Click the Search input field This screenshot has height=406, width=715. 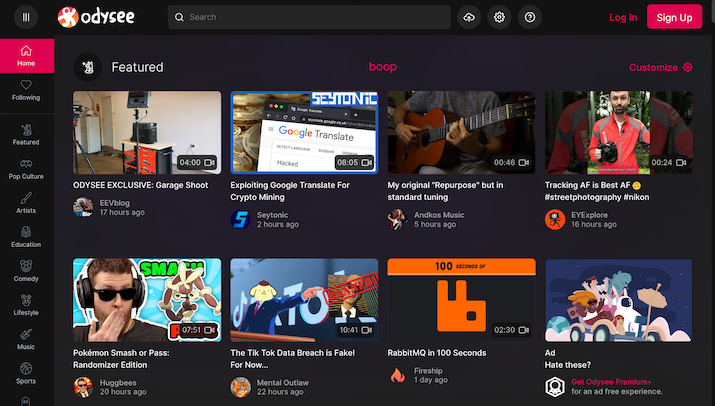[x=309, y=17]
